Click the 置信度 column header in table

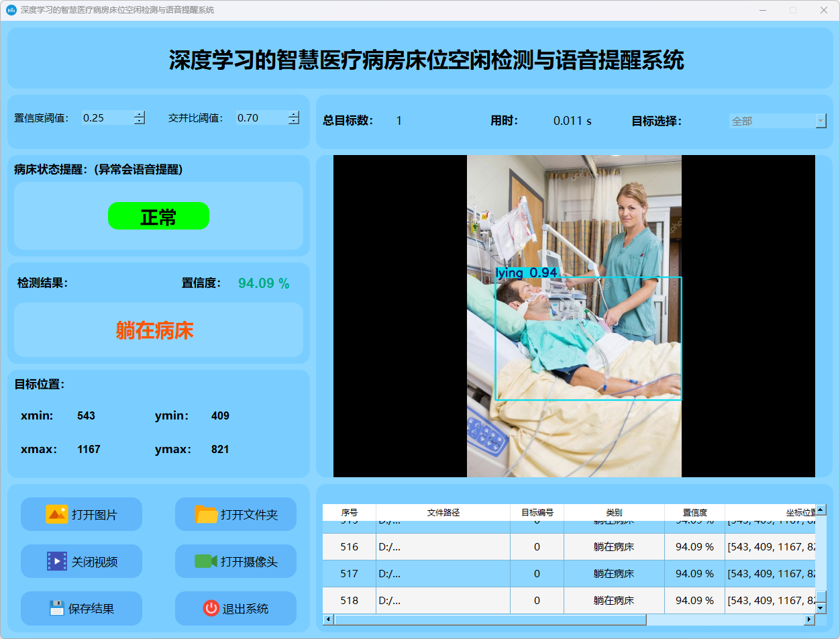[694, 512]
